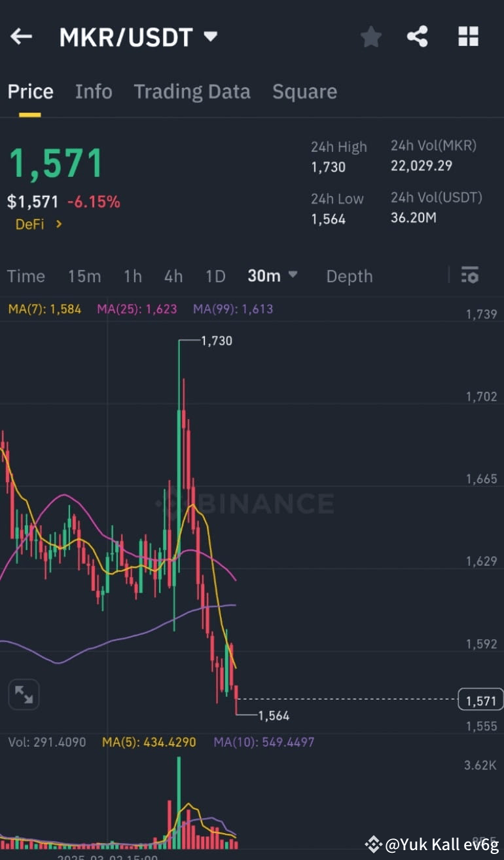Open the share options

418,37
